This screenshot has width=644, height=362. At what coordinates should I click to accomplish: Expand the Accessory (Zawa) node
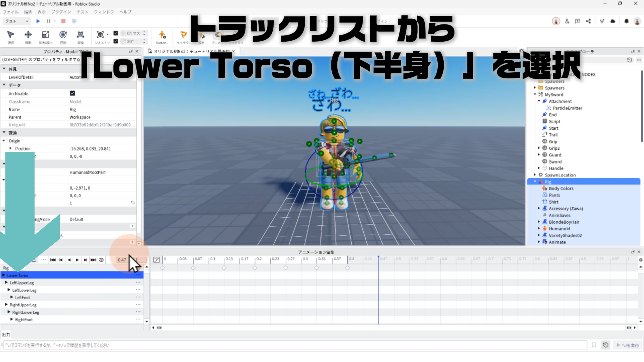pos(539,208)
